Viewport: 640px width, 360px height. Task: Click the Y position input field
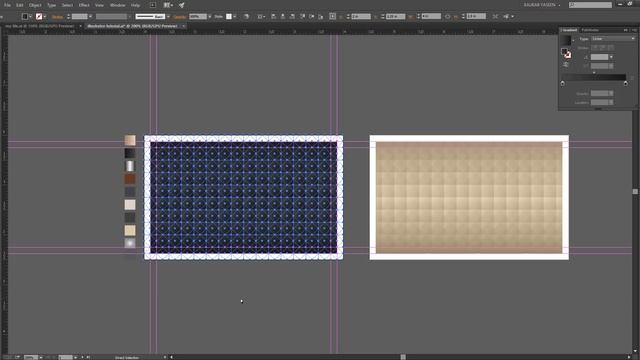pos(395,16)
